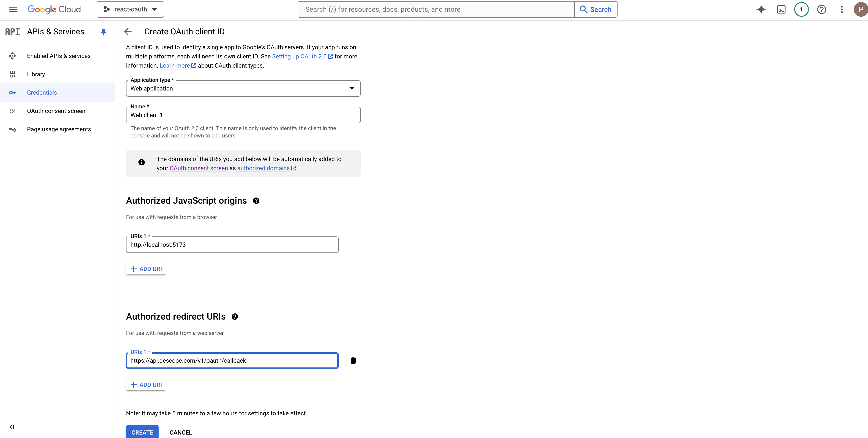View the notifications indicator
This screenshot has width=868, height=438.
(801, 9)
